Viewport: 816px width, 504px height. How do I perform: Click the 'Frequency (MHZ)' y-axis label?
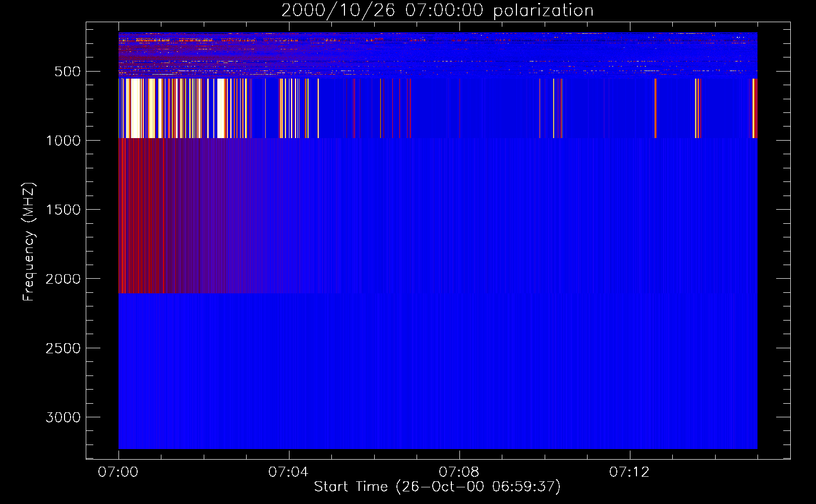[29, 242]
